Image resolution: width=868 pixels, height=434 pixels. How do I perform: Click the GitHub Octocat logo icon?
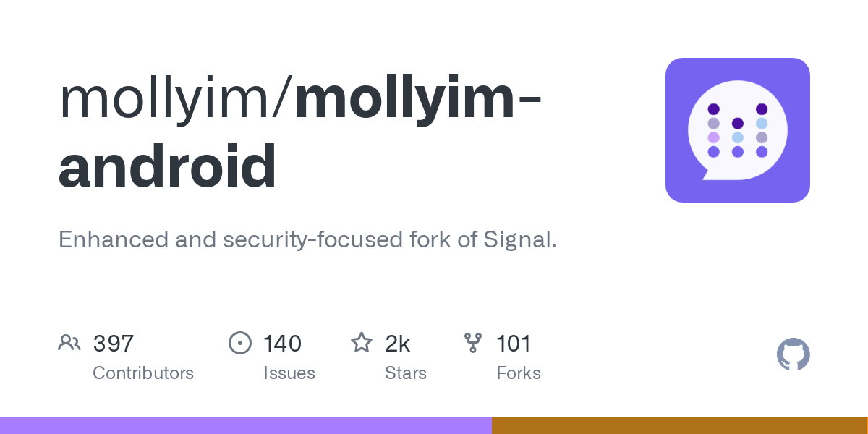(x=793, y=354)
